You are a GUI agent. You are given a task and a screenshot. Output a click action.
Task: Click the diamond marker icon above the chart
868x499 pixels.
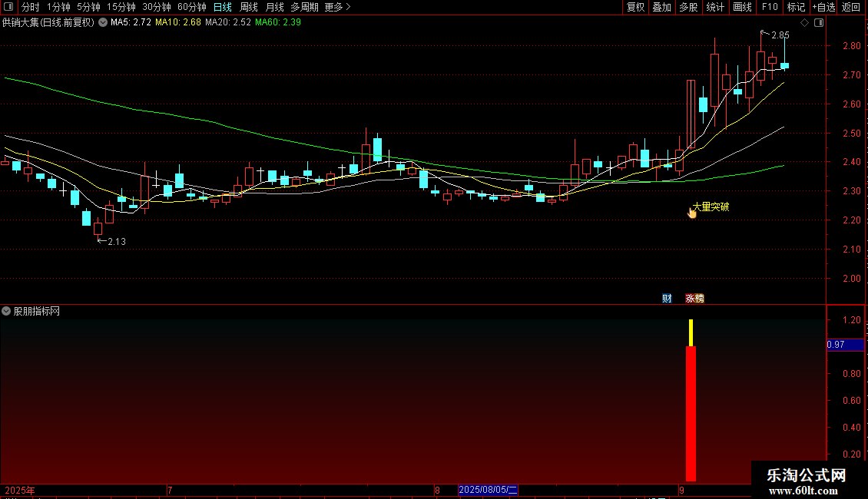click(804, 23)
